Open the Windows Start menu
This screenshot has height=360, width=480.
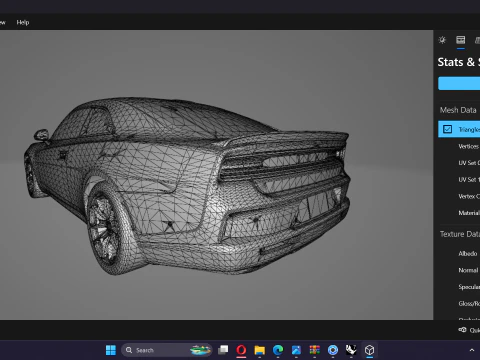pyautogui.click(x=111, y=350)
